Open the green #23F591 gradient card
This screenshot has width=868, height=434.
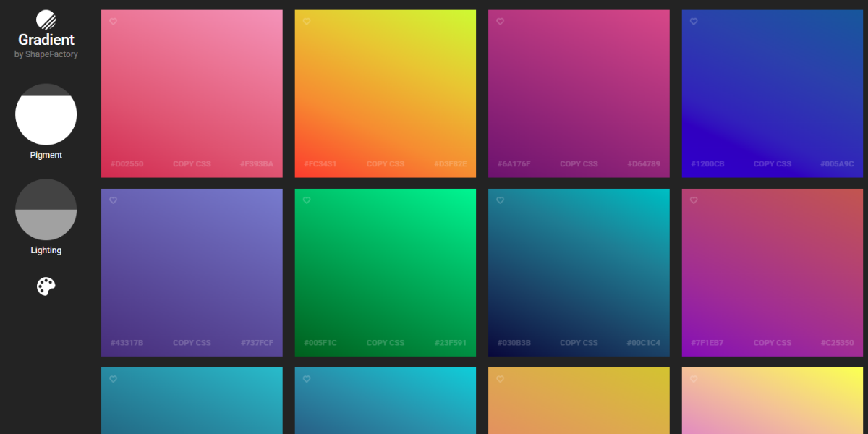click(385, 273)
